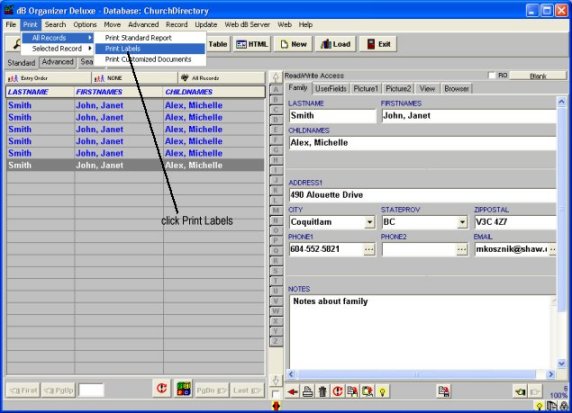Switch to the Picture1 tab

click(x=366, y=89)
